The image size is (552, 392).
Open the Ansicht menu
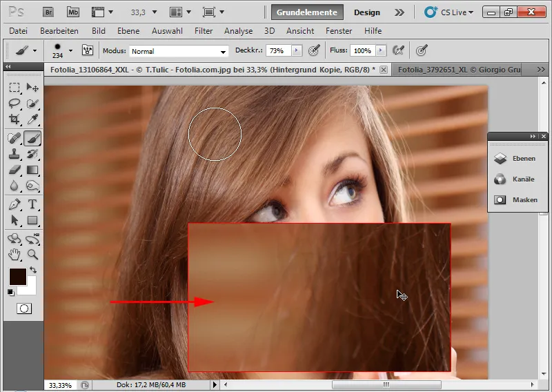point(300,31)
